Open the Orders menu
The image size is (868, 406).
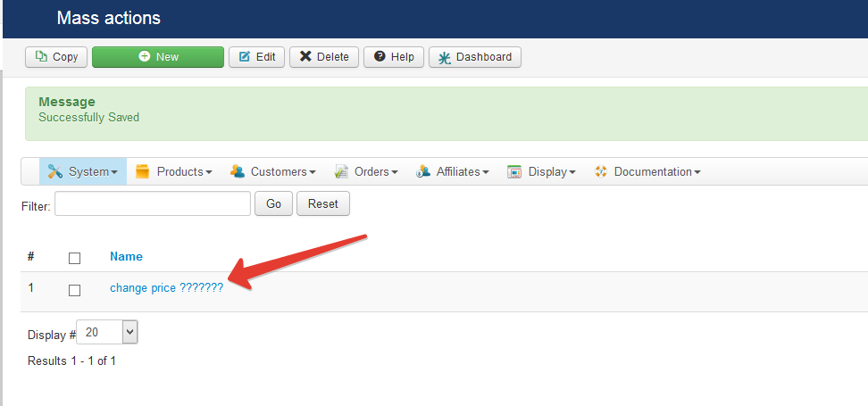[366, 171]
